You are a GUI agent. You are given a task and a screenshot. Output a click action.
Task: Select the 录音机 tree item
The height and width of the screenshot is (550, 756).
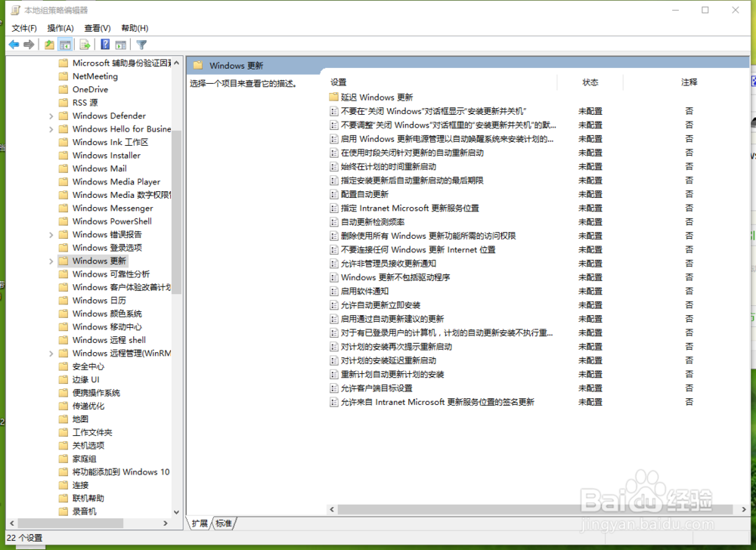click(x=85, y=512)
